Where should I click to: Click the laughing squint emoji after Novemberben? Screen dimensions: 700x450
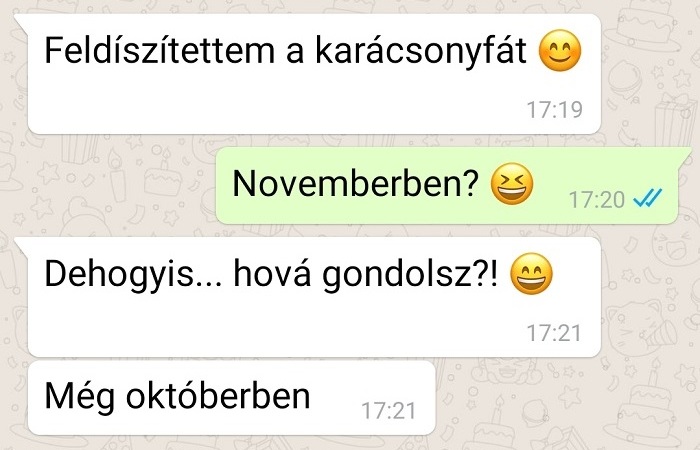(512, 184)
